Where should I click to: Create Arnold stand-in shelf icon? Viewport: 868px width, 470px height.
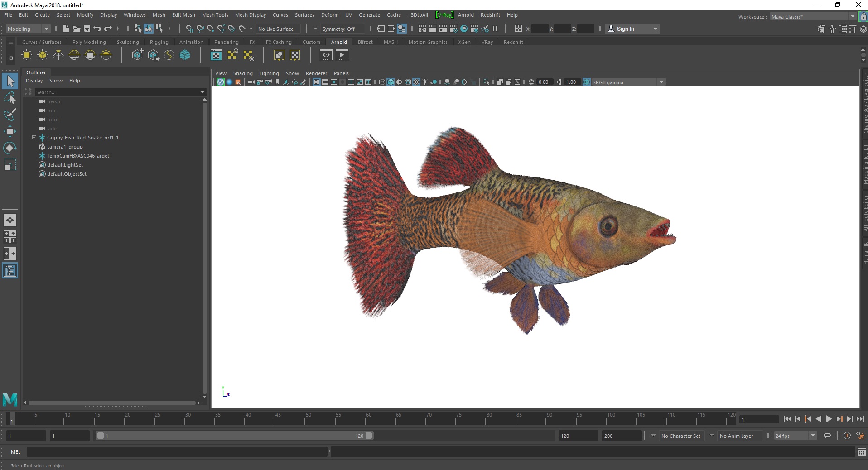137,55
